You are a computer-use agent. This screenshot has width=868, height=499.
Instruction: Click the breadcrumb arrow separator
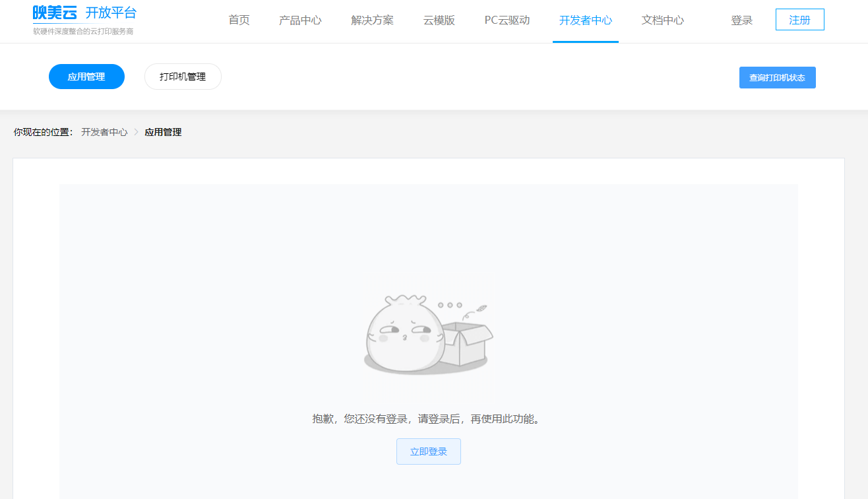[x=137, y=132]
